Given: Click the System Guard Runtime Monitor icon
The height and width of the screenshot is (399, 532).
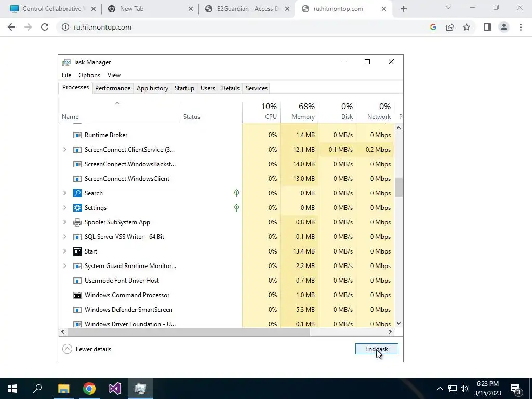Looking at the screenshot, I should point(77,266).
